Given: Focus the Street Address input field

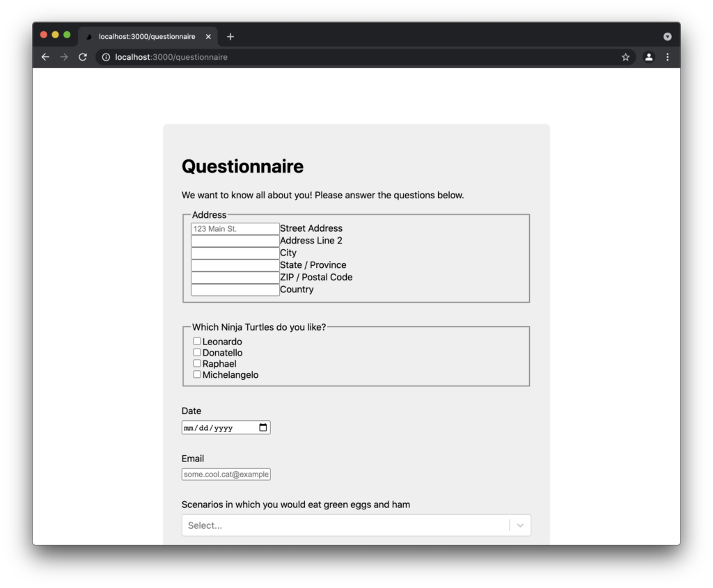Looking at the screenshot, I should coord(235,229).
